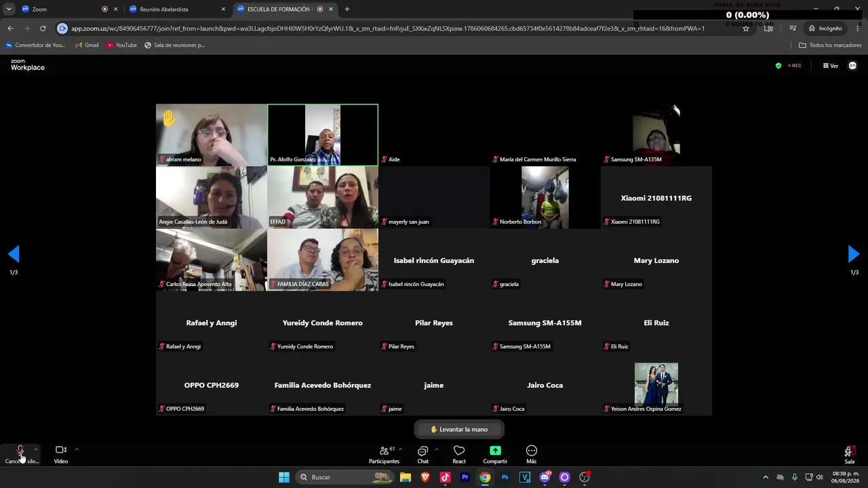Viewport: 868px width, 488px height.
Task: Expand audio options arrow beside microphone
Action: [x=36, y=449]
